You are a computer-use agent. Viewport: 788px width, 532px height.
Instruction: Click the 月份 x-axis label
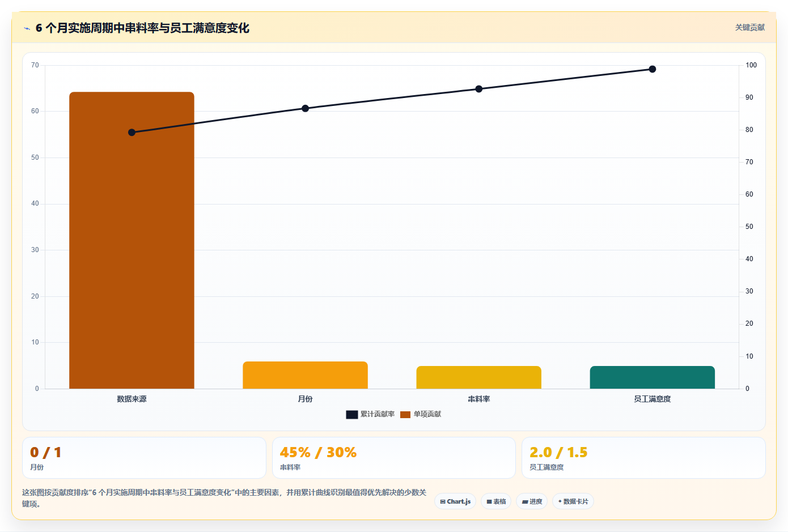305,399
